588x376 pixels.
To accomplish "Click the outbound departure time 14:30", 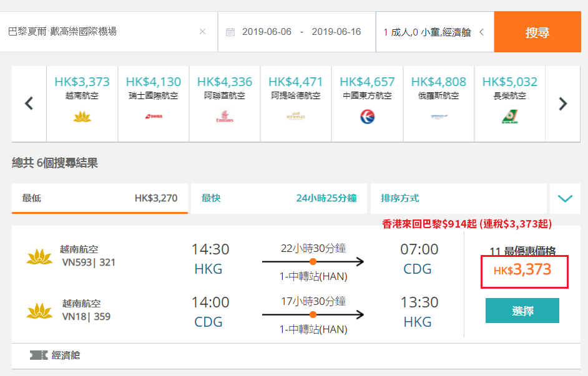I will pyautogui.click(x=210, y=249).
